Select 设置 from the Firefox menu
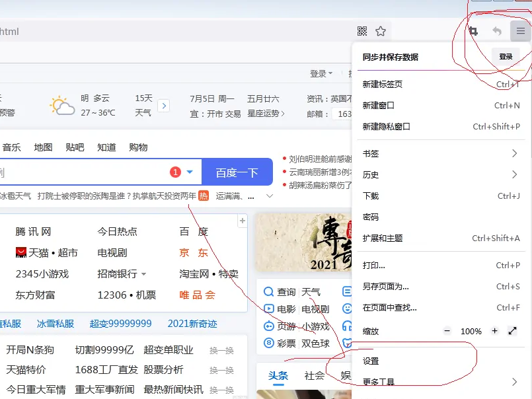 pyautogui.click(x=370, y=360)
